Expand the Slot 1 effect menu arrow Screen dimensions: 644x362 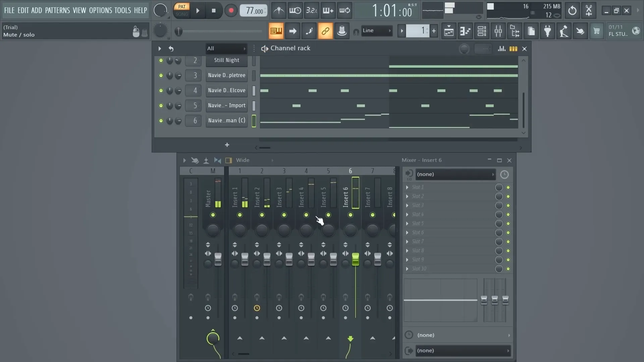(407, 187)
